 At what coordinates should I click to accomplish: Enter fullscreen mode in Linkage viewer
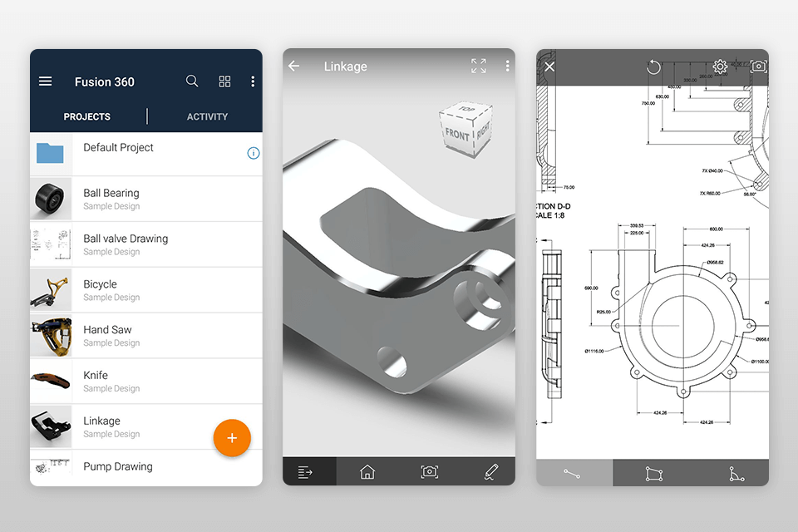click(479, 66)
